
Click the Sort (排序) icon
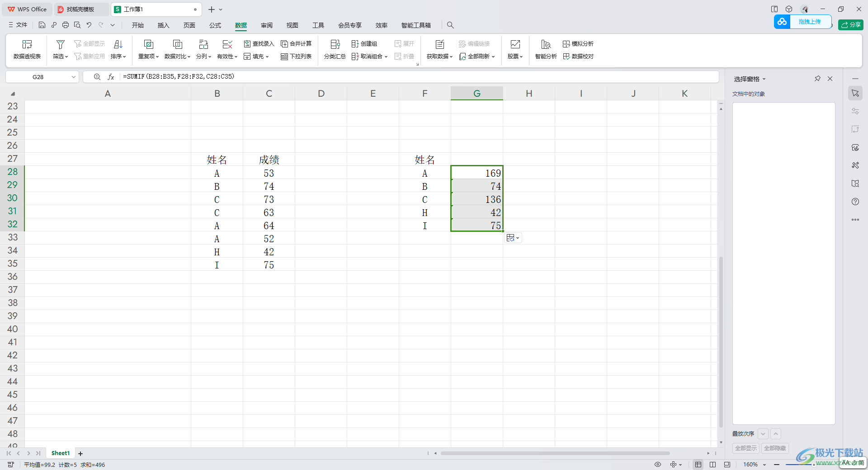(x=118, y=44)
